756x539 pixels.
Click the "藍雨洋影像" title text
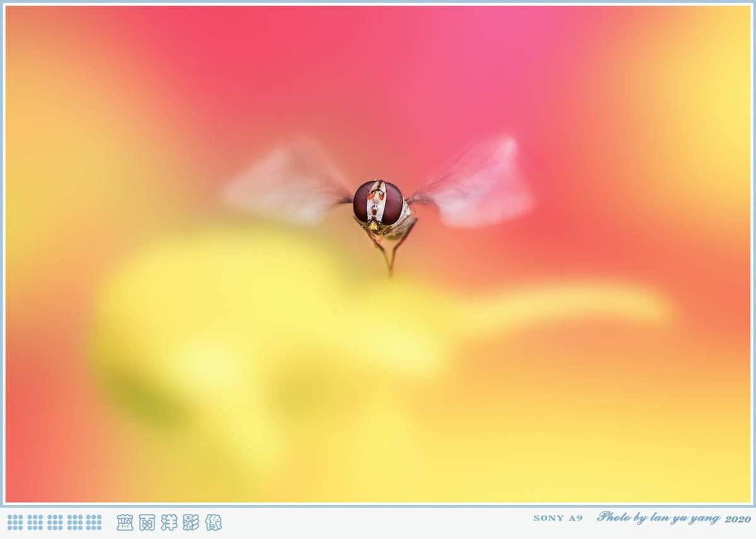[x=169, y=522]
